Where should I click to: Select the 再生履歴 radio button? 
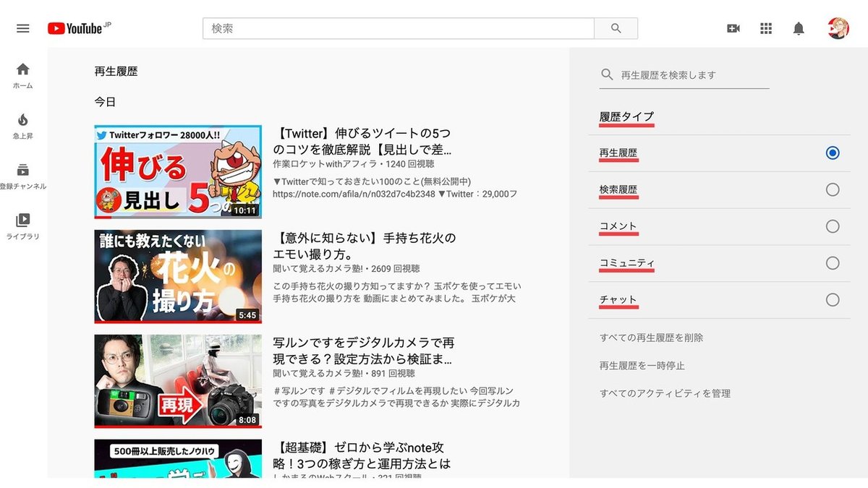pyautogui.click(x=833, y=153)
